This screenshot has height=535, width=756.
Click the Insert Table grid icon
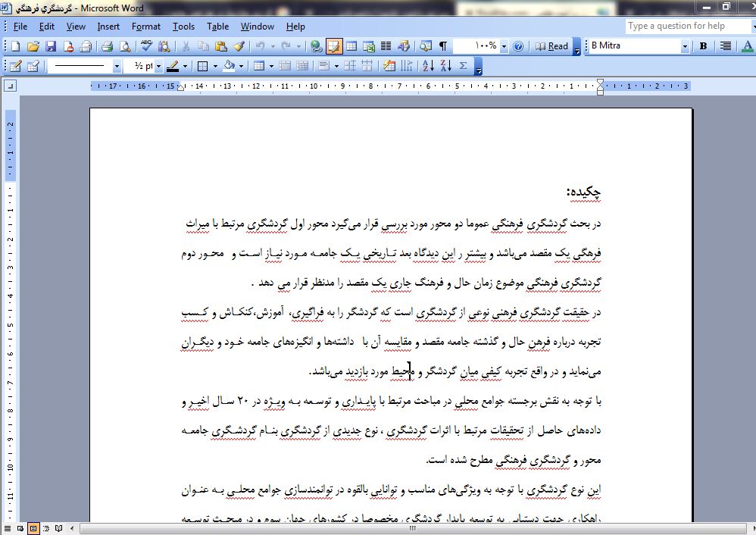click(352, 46)
